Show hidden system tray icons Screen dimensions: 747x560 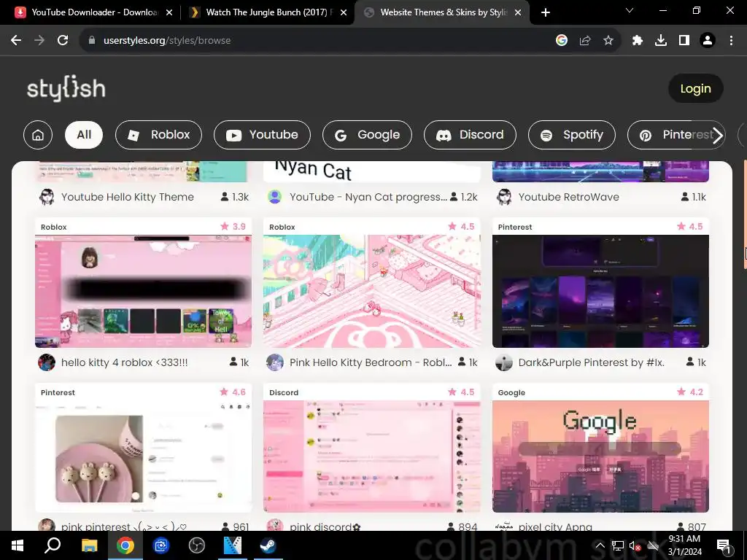point(600,545)
